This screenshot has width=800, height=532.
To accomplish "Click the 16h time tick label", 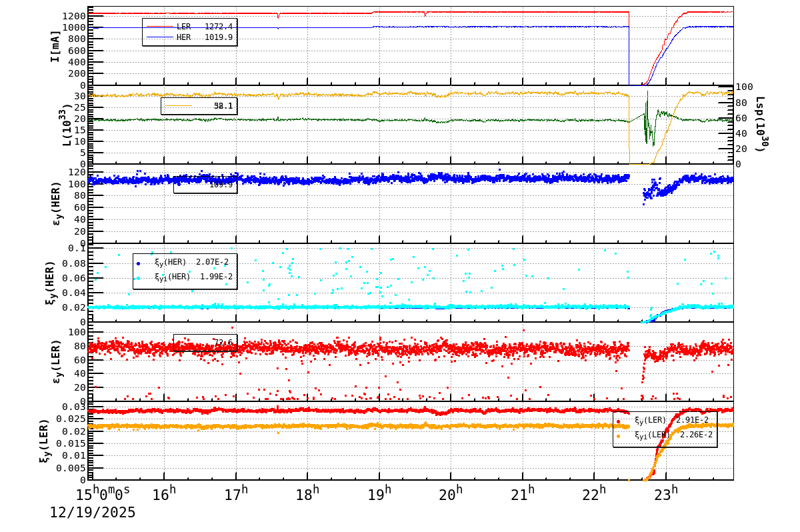I will click(164, 494).
